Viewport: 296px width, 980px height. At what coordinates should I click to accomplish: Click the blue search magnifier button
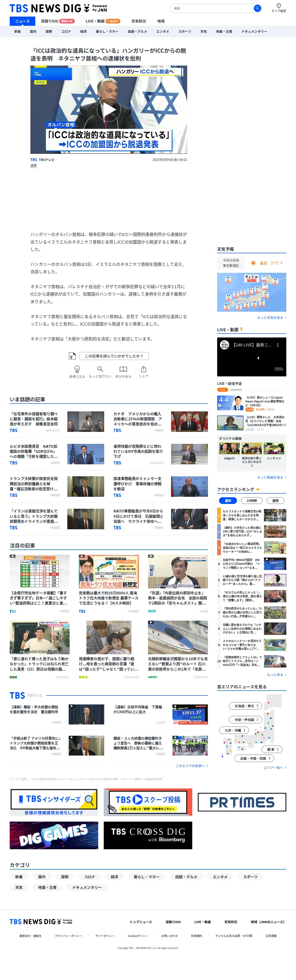click(x=257, y=8)
